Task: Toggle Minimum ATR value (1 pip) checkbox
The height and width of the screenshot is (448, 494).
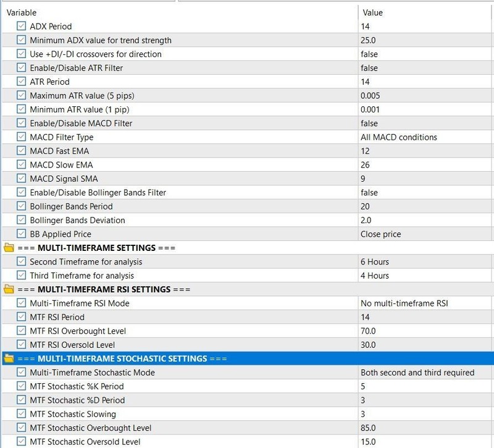Action: (21, 109)
